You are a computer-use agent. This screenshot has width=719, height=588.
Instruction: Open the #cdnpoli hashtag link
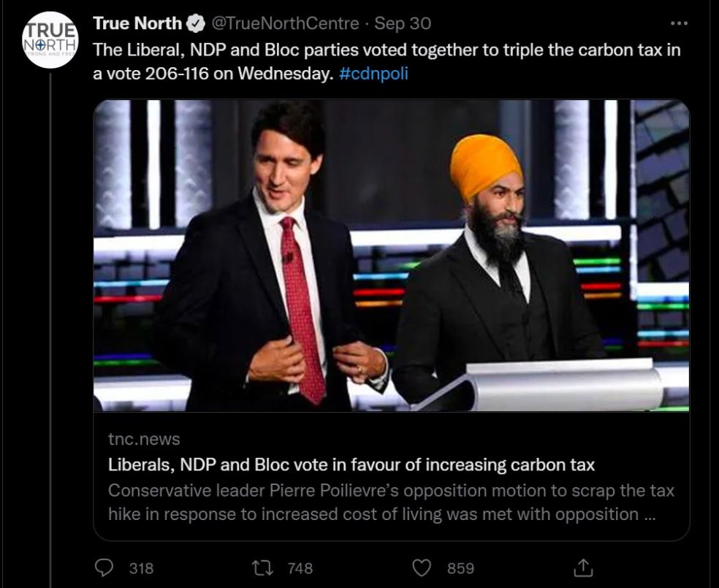(x=373, y=74)
